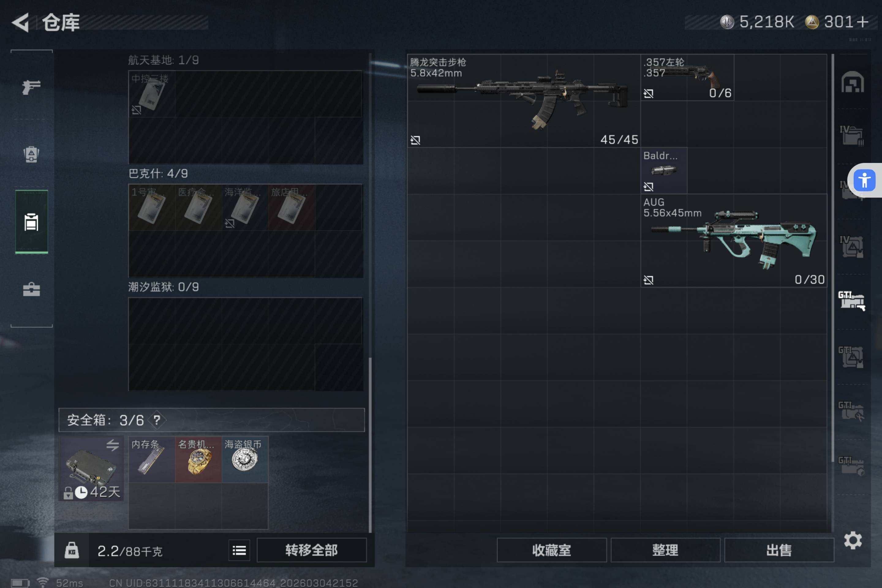Click the safe box help question mark

click(157, 420)
